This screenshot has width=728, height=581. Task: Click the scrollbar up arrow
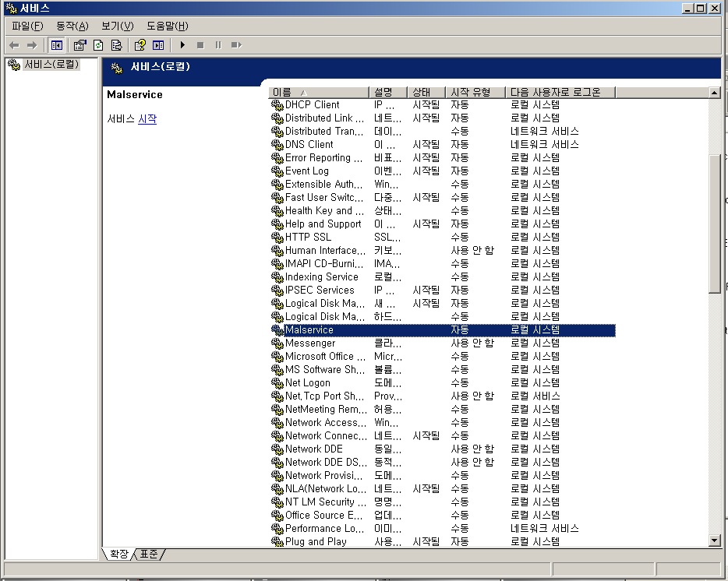pos(715,93)
